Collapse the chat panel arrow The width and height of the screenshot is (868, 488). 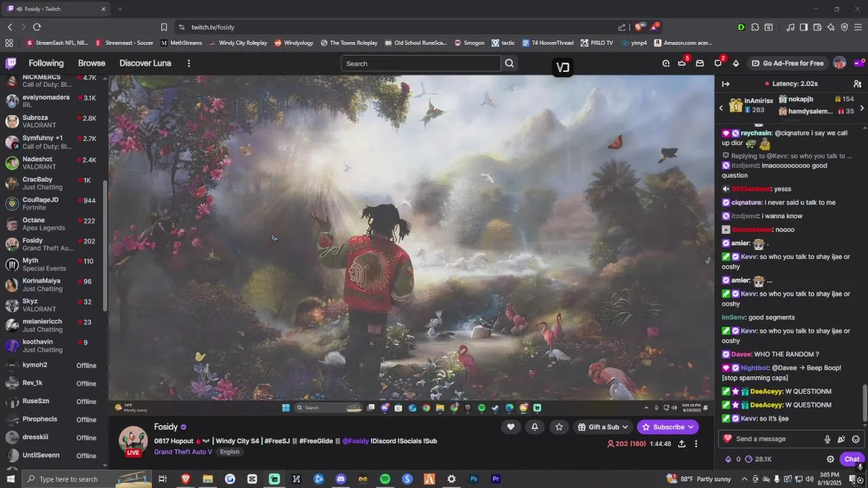[x=726, y=84]
